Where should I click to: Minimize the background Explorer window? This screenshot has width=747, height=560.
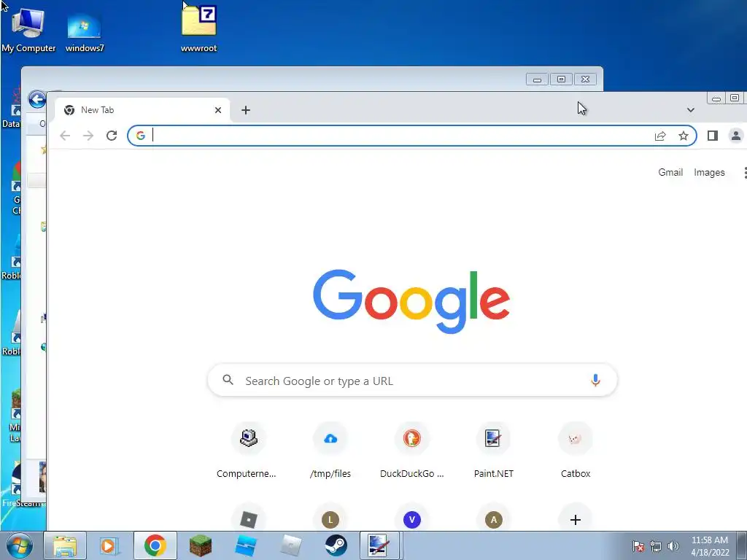[538, 79]
